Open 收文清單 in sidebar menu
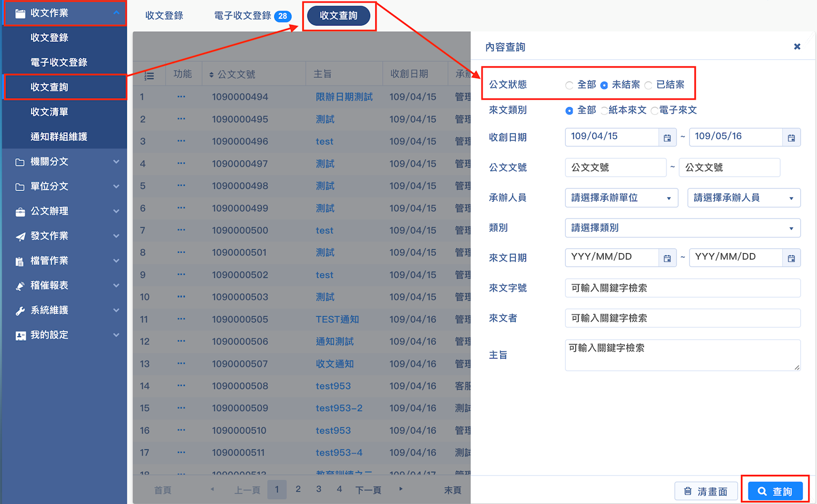The width and height of the screenshot is (817, 504). (50, 112)
